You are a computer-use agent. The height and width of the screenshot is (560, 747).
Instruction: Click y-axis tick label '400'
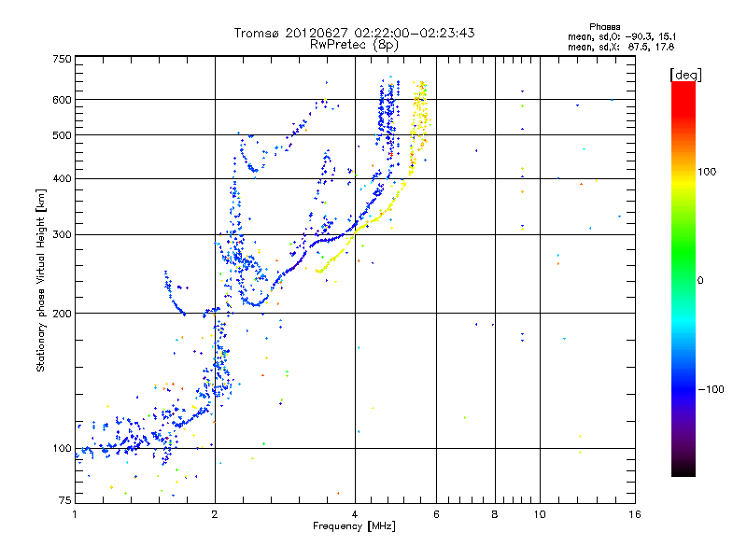(62, 178)
